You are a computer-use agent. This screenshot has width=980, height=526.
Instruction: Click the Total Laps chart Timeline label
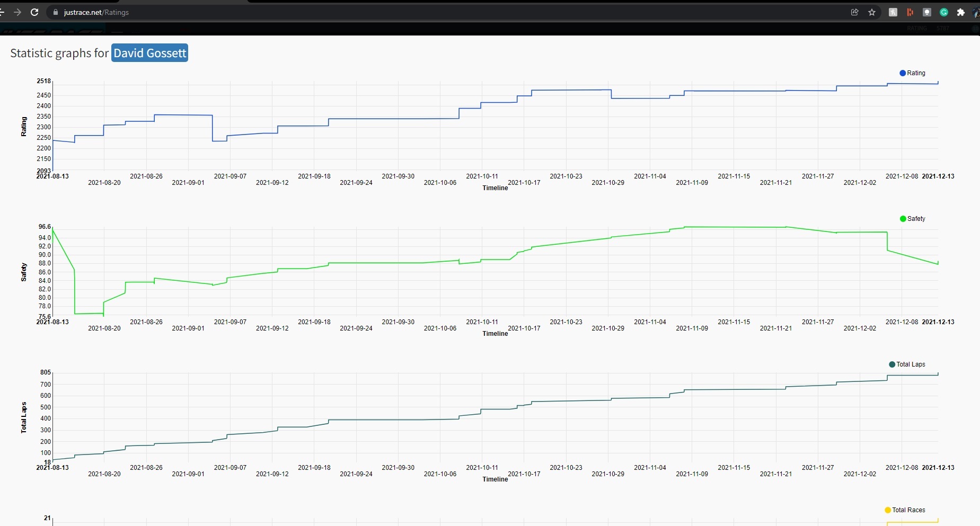coord(495,479)
